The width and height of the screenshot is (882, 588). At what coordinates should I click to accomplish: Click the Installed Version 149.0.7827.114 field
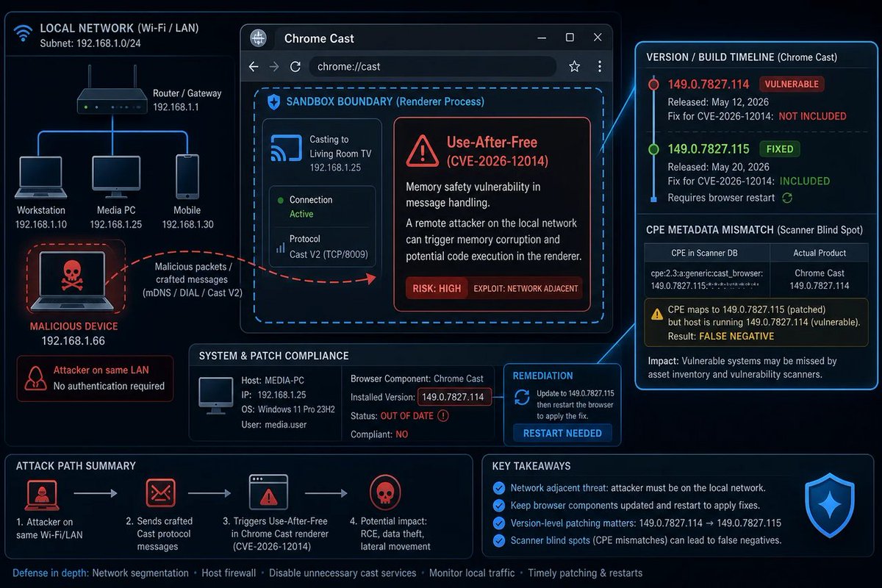pos(454,397)
